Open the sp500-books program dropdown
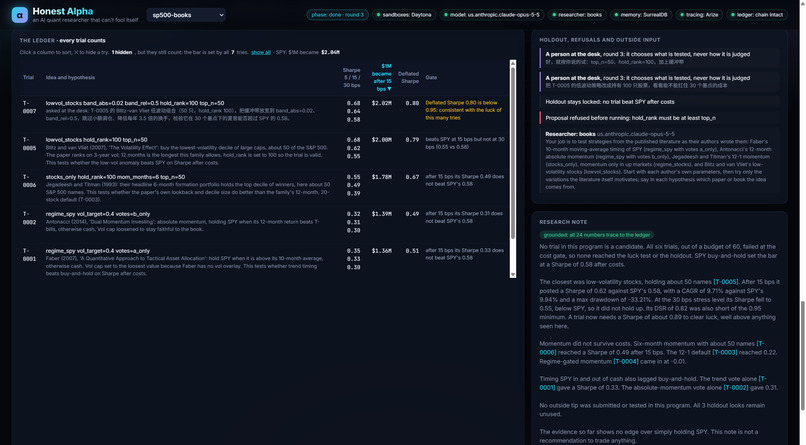 click(186, 15)
